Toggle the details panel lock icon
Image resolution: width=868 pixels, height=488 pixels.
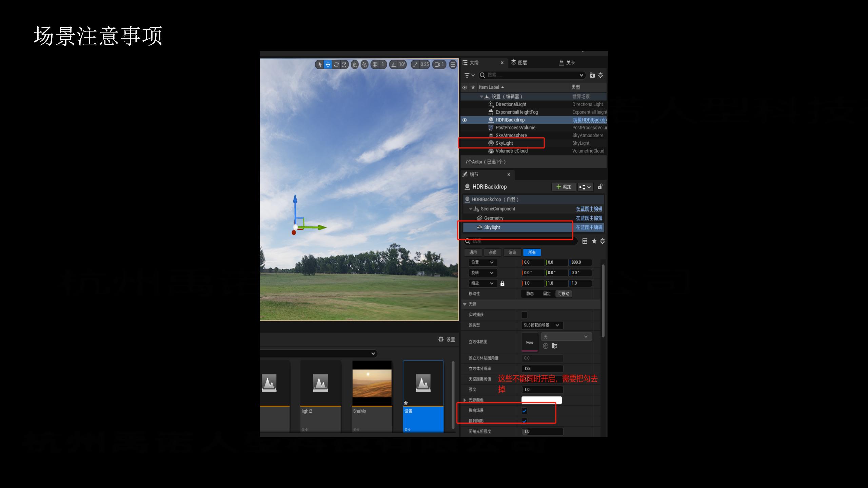[600, 187]
